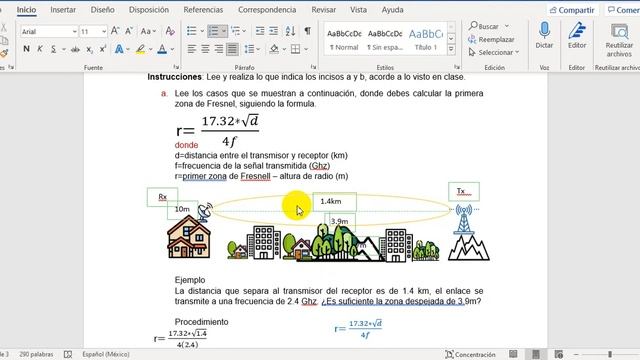Align text right icon
640x360 pixels.
(x=218, y=49)
